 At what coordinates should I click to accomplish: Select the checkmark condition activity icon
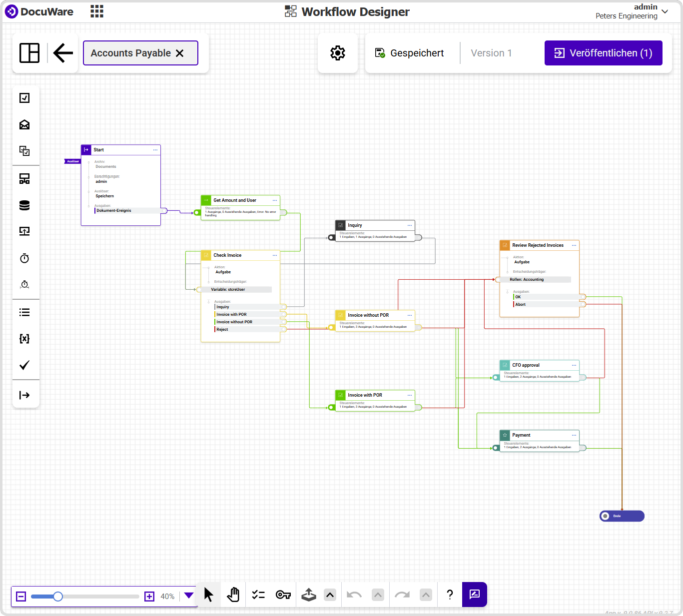coord(24,365)
